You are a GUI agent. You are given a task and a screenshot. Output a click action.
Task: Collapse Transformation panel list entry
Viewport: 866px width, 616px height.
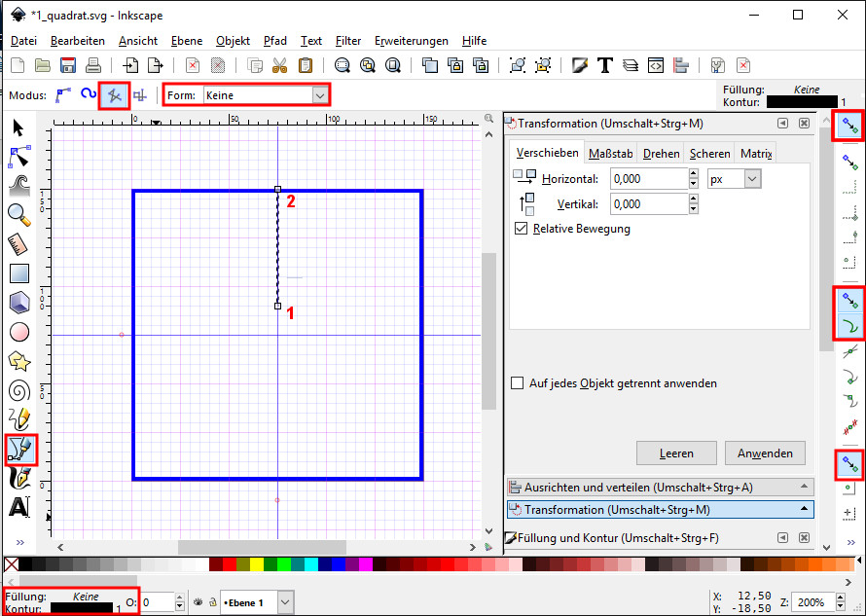660,509
